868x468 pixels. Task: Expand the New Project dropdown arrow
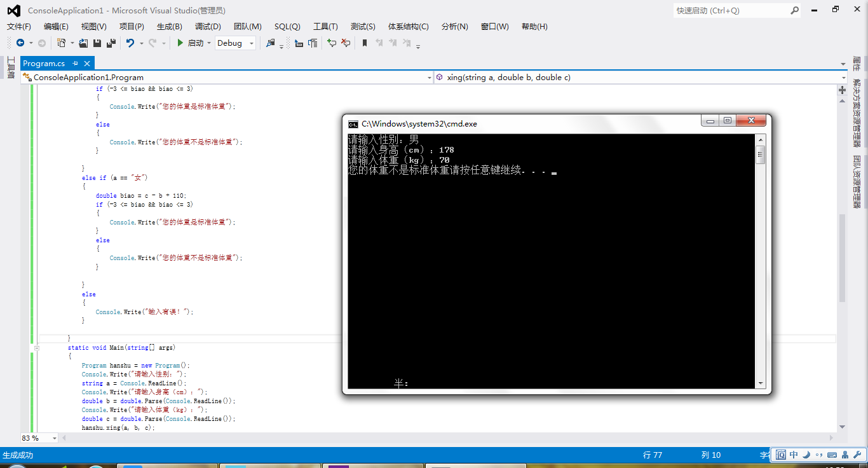pyautogui.click(x=72, y=43)
